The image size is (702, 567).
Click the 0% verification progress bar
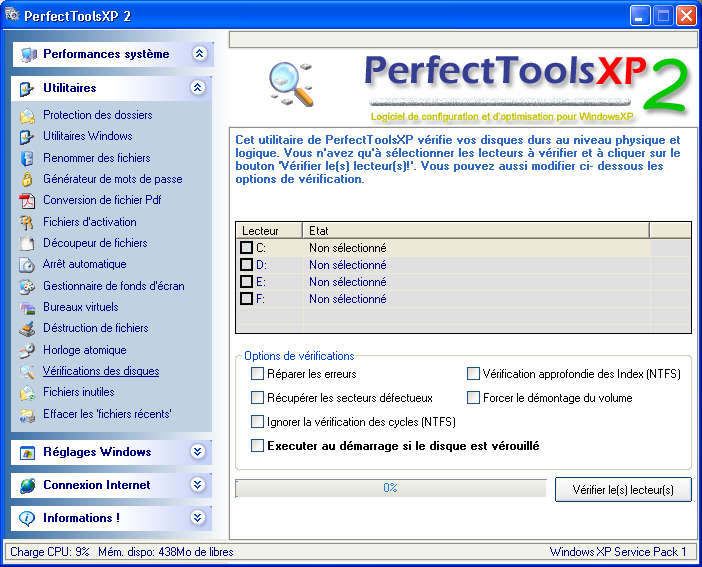[x=390, y=488]
